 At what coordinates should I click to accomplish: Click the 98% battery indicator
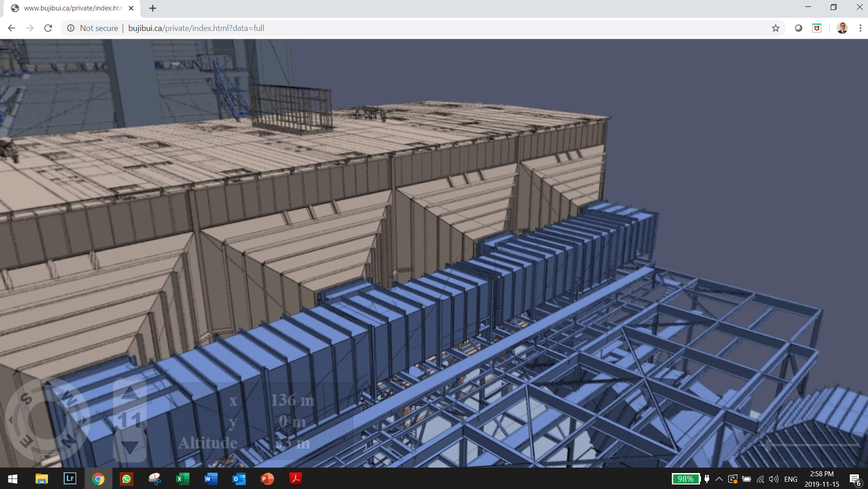(x=685, y=479)
